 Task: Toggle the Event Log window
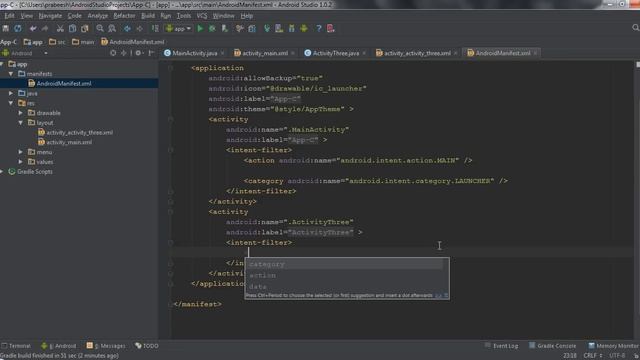tap(501, 346)
